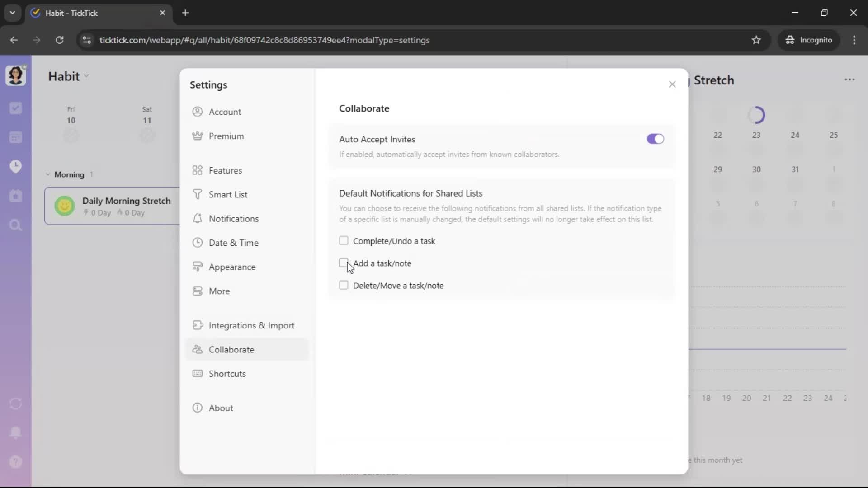Screen dimensions: 868x488
Task: Open the tab search dropdown in Chrome
Action: click(12, 13)
